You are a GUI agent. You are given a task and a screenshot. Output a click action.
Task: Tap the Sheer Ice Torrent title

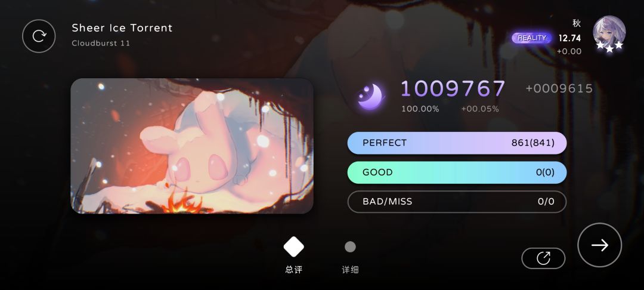(x=122, y=28)
